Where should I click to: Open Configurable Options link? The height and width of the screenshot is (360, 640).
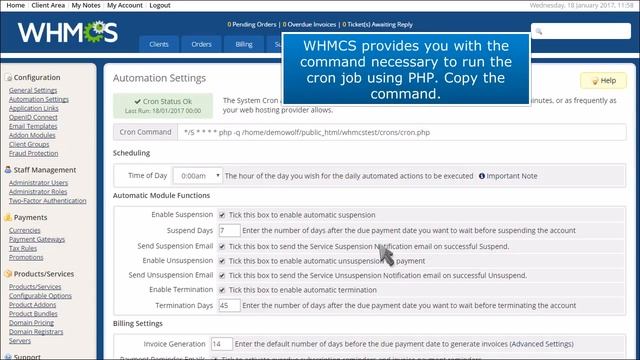(40, 296)
